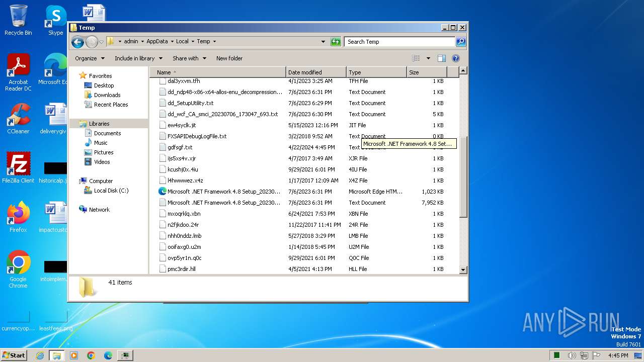The height and width of the screenshot is (362, 644).
Task: Select Recent Places in navigation pane
Action: click(x=111, y=105)
